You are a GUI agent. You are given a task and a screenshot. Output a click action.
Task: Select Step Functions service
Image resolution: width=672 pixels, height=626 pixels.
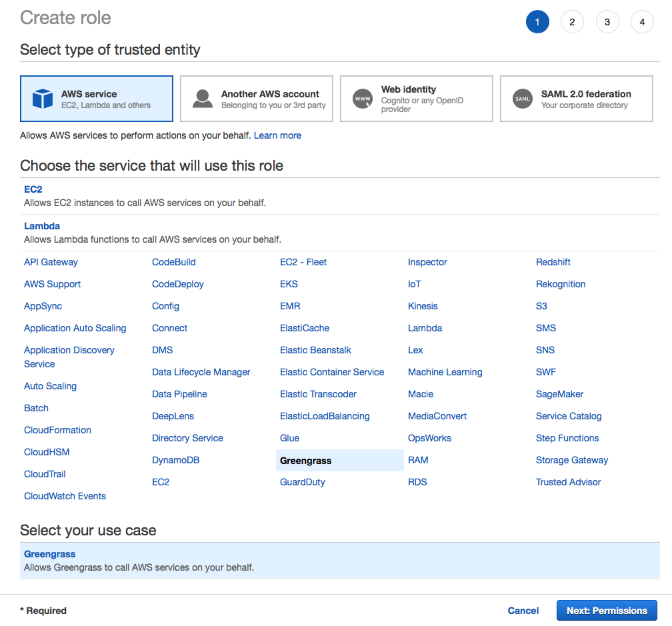click(x=567, y=438)
